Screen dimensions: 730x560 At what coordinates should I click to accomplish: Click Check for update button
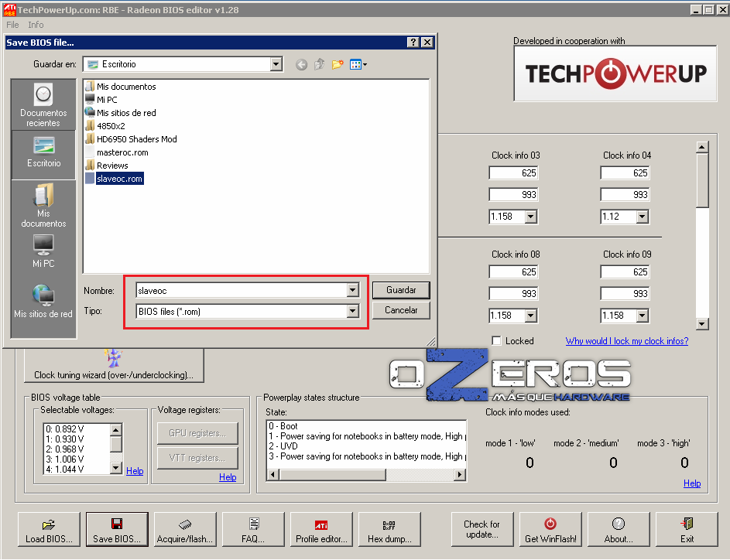[482, 530]
